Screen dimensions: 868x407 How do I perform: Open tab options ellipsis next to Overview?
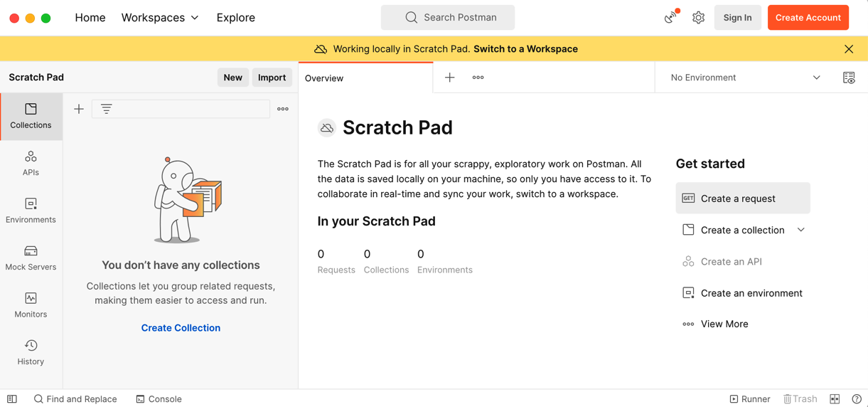point(478,78)
